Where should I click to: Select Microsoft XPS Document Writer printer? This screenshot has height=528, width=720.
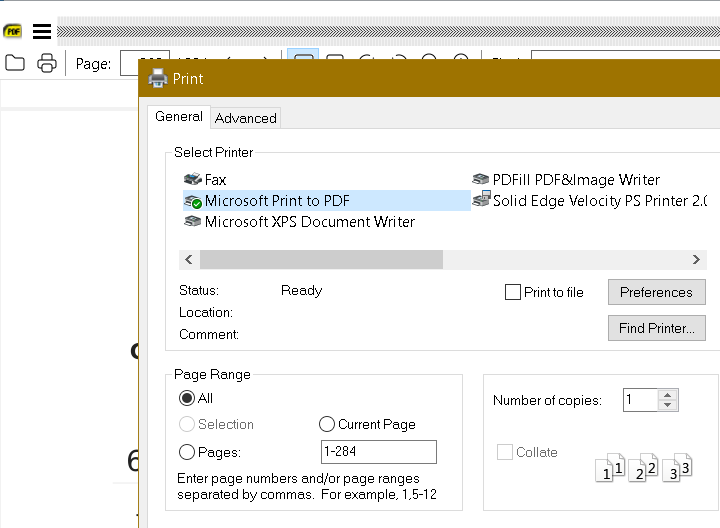tap(299, 222)
